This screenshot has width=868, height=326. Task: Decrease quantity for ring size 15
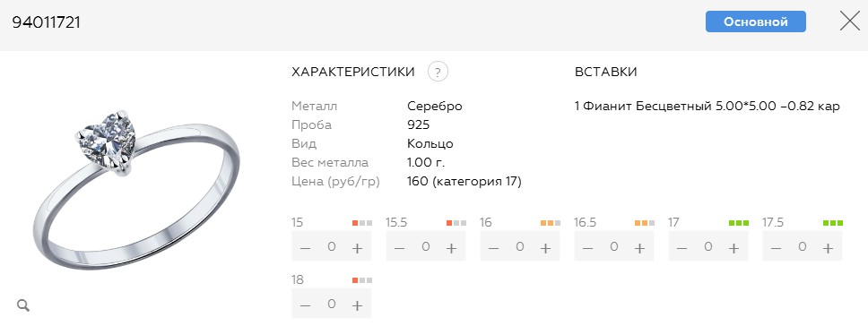click(305, 248)
